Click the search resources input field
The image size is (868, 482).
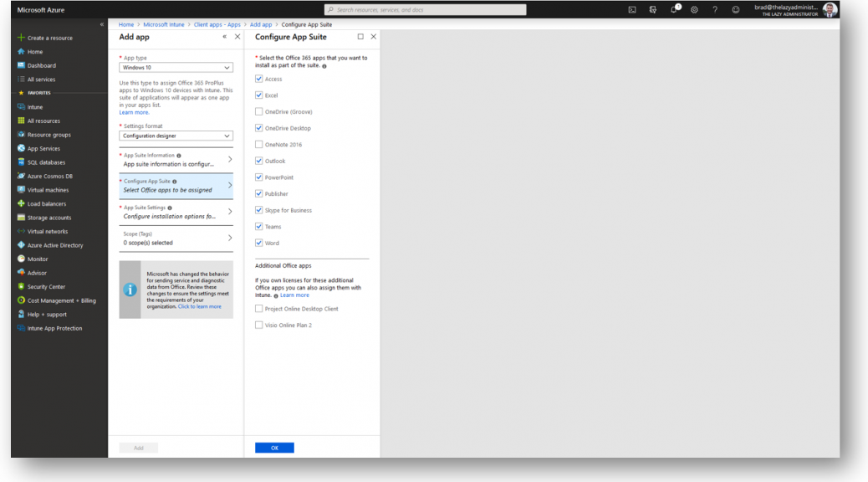tap(425, 9)
